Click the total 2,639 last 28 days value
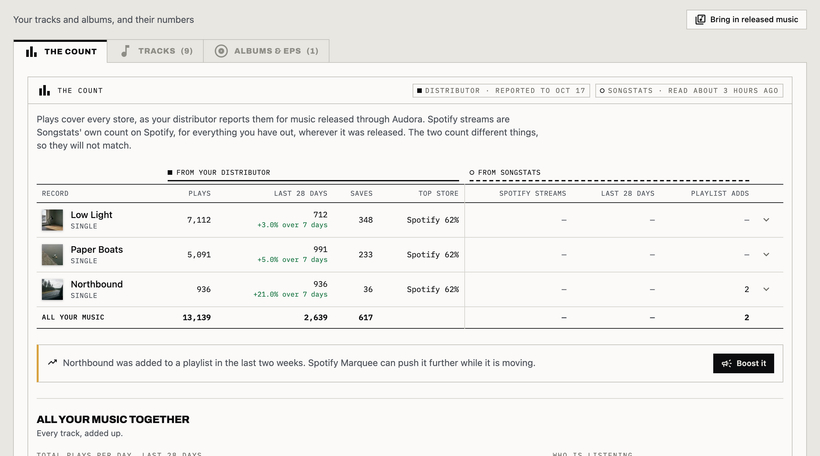Image resolution: width=820 pixels, height=456 pixels. 315,317
